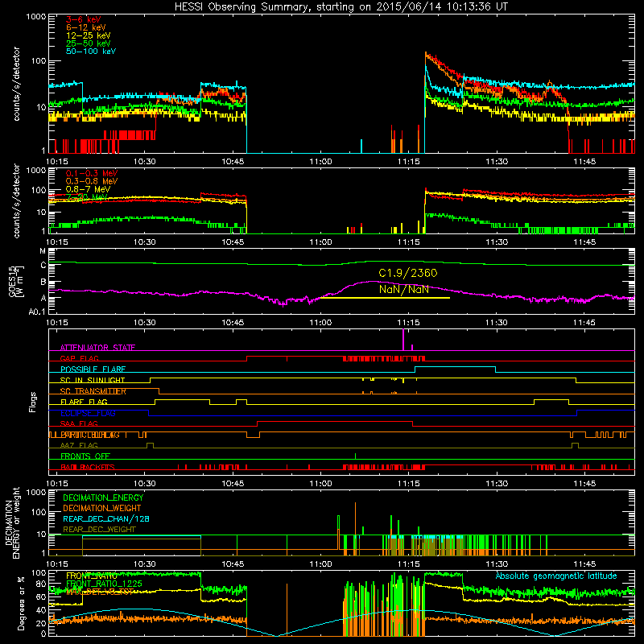The height and width of the screenshot is (644, 644).
Task: Click the green 7-20 MeV legend label
Action: point(87,197)
